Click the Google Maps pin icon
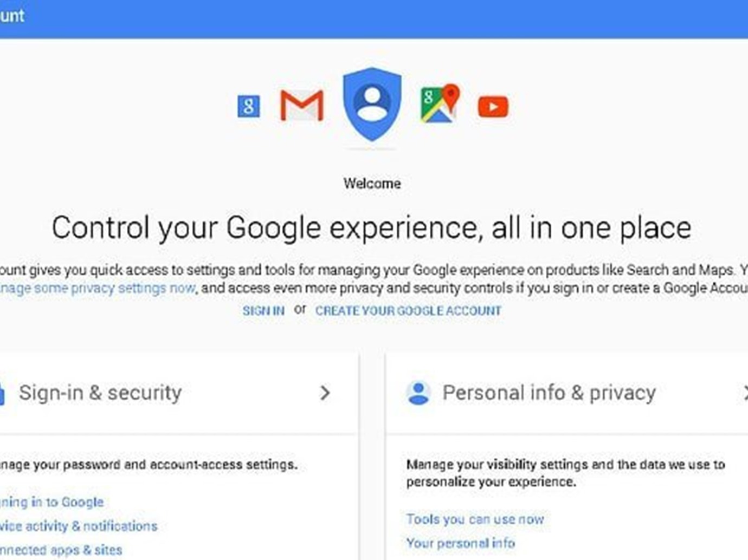This screenshot has width=748, height=560. [x=440, y=103]
